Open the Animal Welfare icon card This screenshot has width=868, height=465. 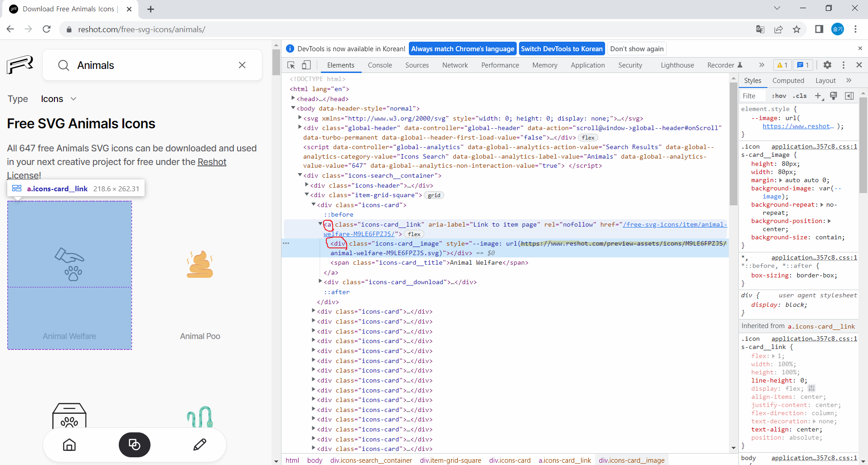69,275
